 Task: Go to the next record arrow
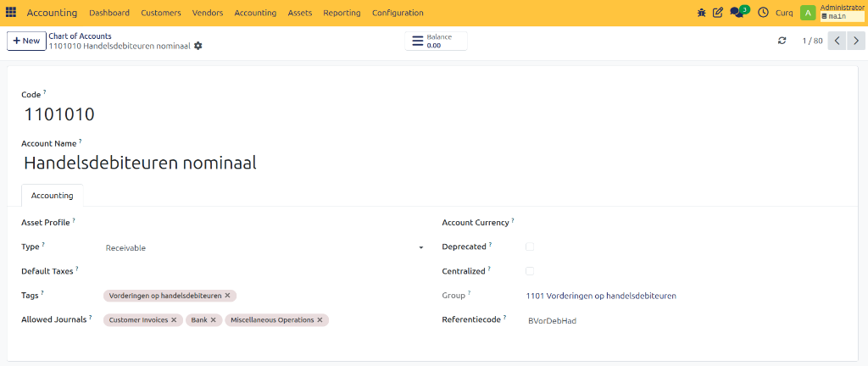click(856, 41)
